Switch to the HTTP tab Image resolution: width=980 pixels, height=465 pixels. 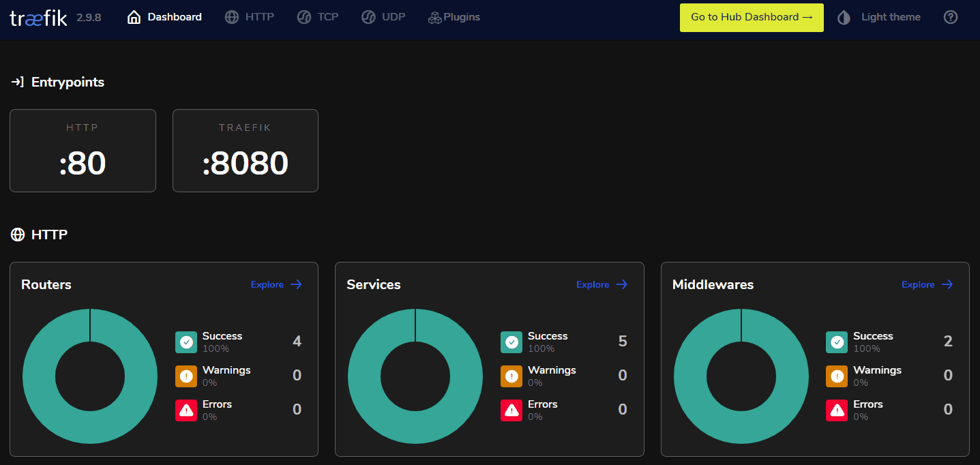pyautogui.click(x=250, y=18)
